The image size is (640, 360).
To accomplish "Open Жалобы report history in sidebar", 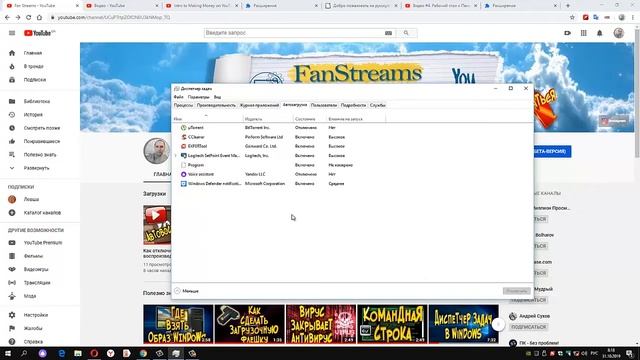I will pos(33,329).
